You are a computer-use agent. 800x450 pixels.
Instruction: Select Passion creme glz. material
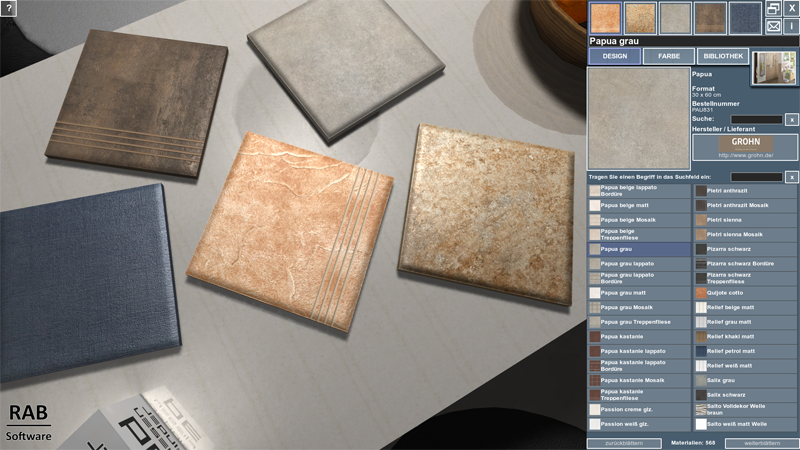coord(639,409)
